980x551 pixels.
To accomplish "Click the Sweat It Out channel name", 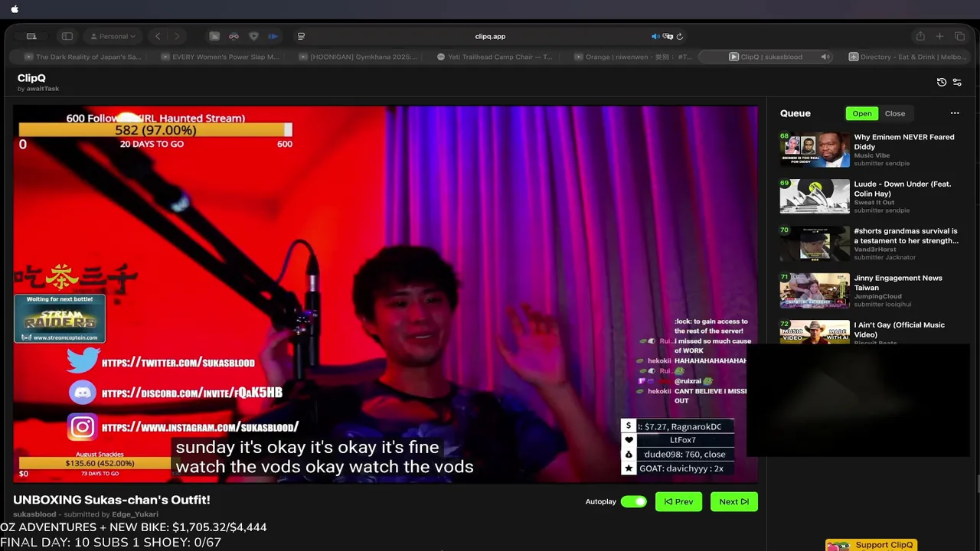I will click(874, 202).
